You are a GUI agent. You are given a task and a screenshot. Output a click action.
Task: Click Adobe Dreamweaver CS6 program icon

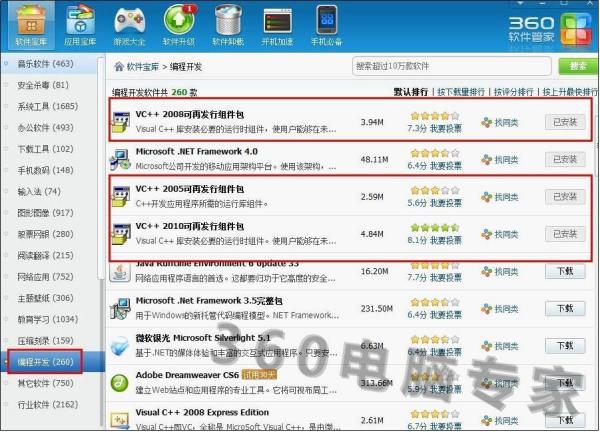click(120, 383)
